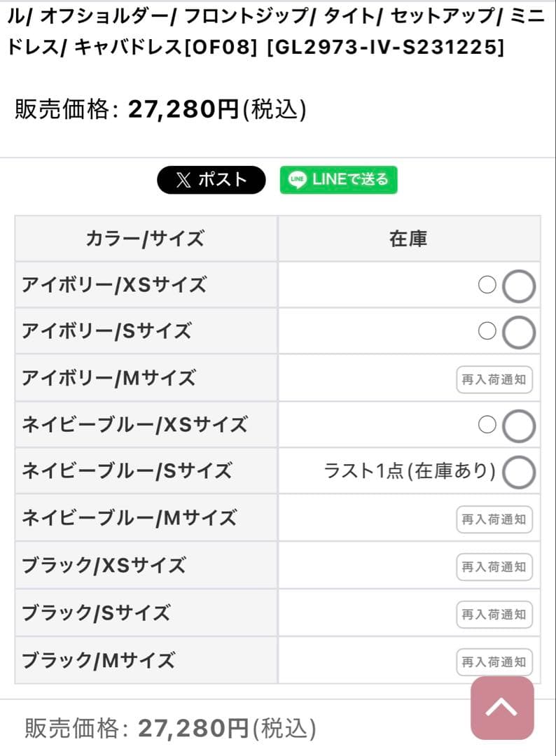Viewport: 556px width, 756px height.
Task: Request 再入荷通知 for アイボリー/Mサイズ
Action: (x=494, y=380)
